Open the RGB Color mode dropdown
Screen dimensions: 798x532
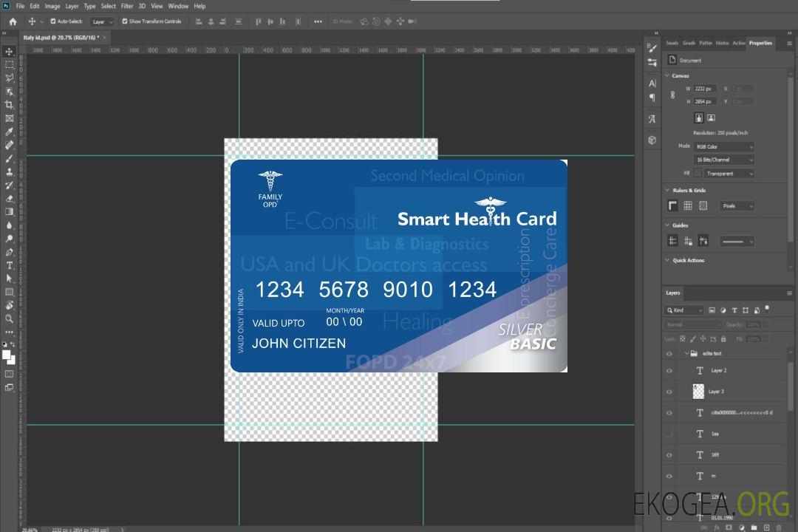(x=723, y=146)
